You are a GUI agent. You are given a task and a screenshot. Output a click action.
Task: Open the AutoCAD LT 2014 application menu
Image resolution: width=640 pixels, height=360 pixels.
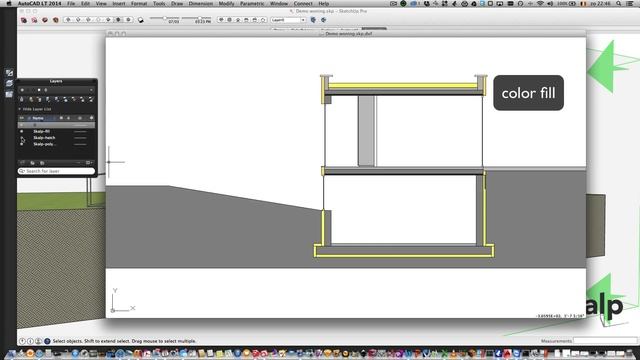pos(39,3)
